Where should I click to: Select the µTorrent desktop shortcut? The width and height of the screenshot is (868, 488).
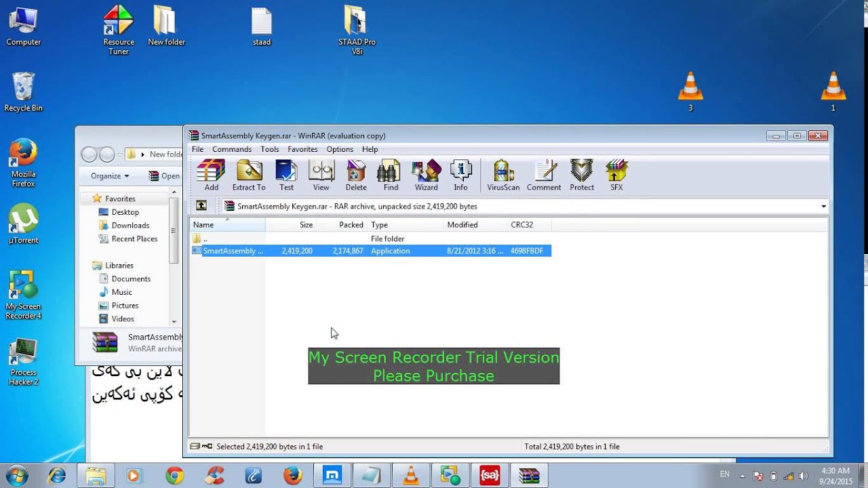click(24, 224)
